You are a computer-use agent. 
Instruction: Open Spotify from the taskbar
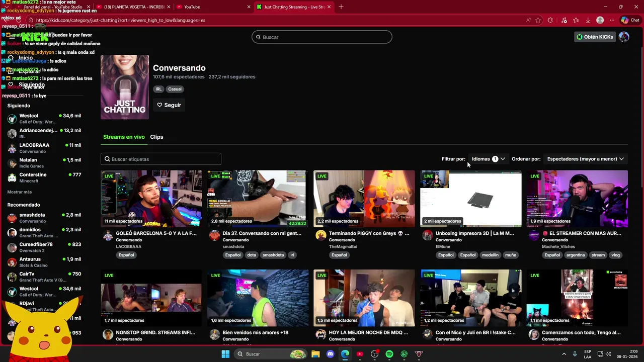coord(389,354)
